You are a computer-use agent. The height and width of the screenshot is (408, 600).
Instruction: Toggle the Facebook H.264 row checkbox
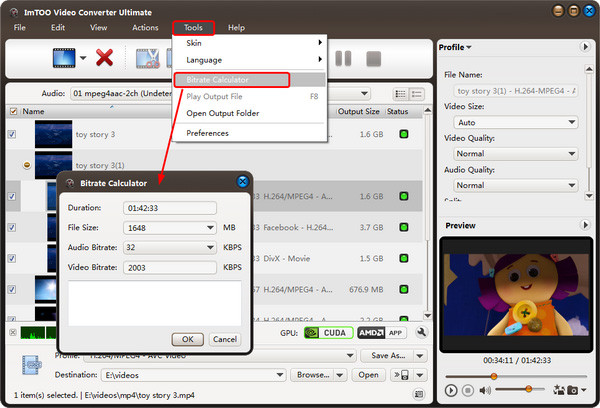point(12,227)
